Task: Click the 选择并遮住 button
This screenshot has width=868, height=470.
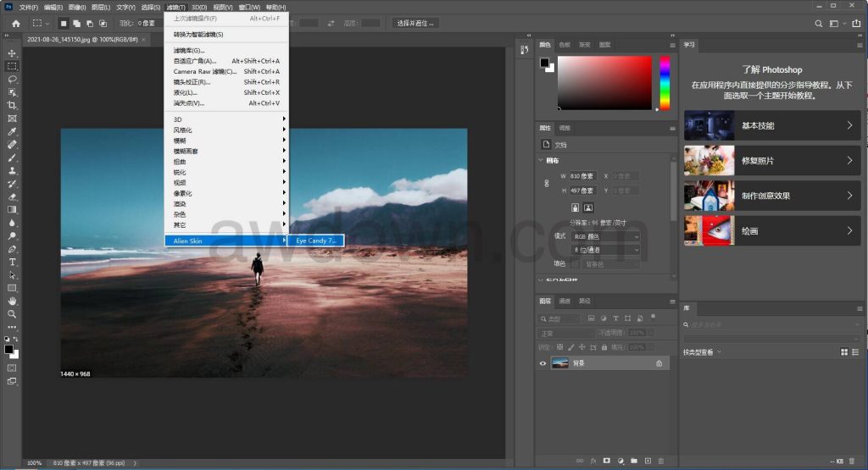Action: click(x=415, y=23)
